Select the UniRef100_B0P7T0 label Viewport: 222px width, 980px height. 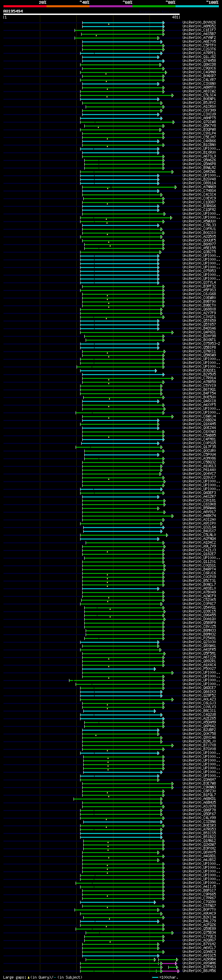[199, 910]
